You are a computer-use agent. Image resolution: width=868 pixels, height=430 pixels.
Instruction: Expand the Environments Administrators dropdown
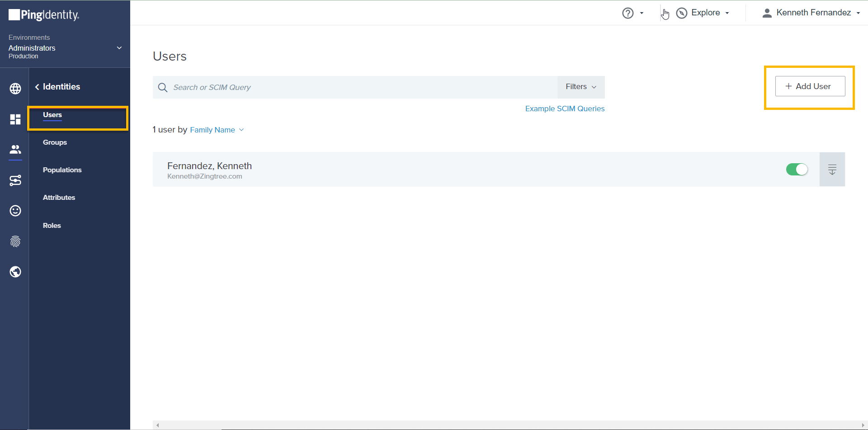[119, 48]
